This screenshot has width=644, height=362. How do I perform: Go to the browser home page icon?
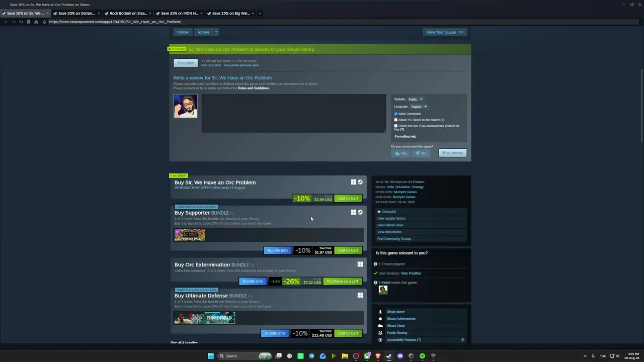[x=36, y=22]
